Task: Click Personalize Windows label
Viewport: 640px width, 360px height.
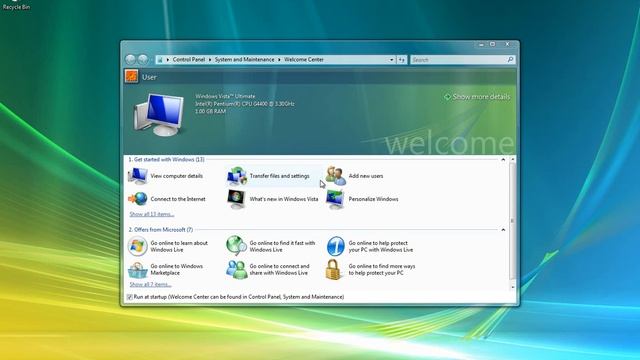Action: point(373,199)
